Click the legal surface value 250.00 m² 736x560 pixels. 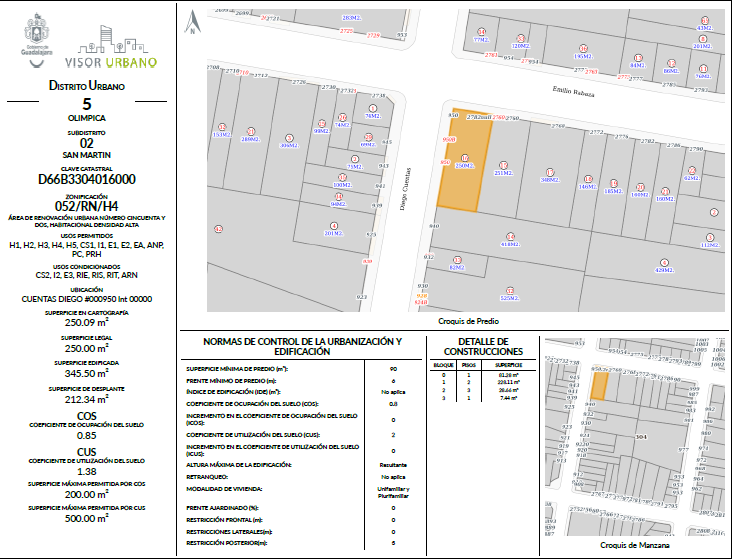[87, 348]
